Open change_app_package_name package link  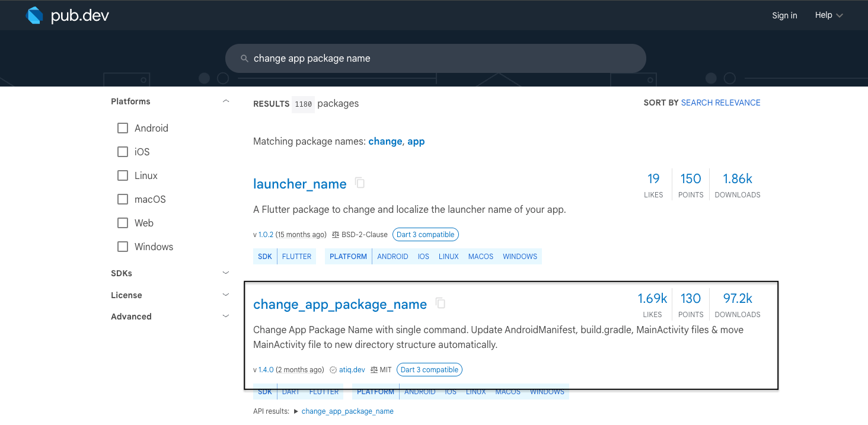[x=340, y=304]
